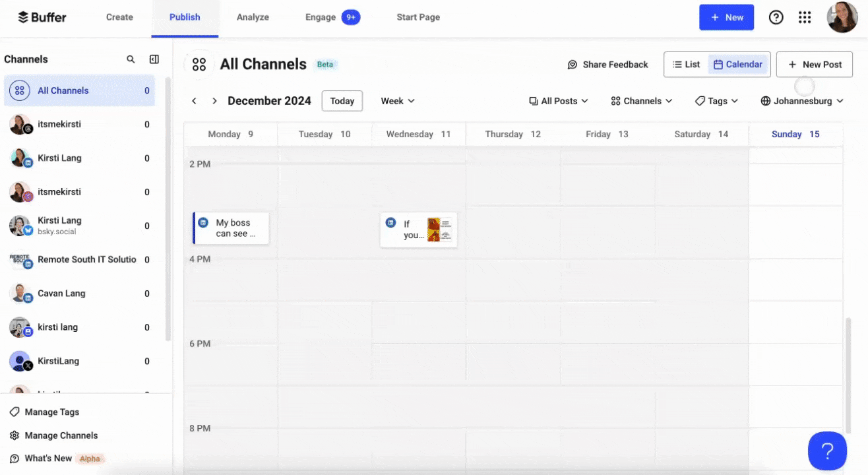This screenshot has height=475, width=868.
Task: Click the Share Feedback icon
Action: (572, 64)
